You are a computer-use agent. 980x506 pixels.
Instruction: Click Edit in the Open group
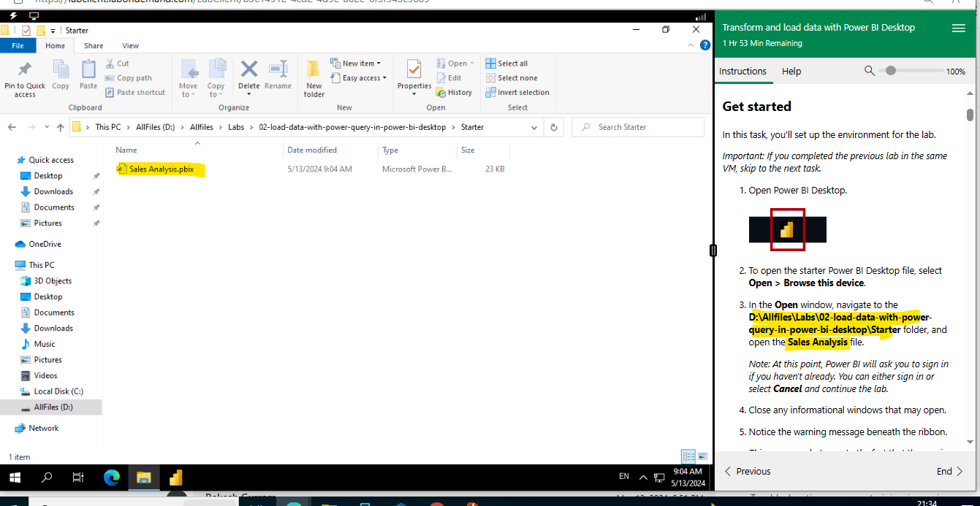coord(449,78)
